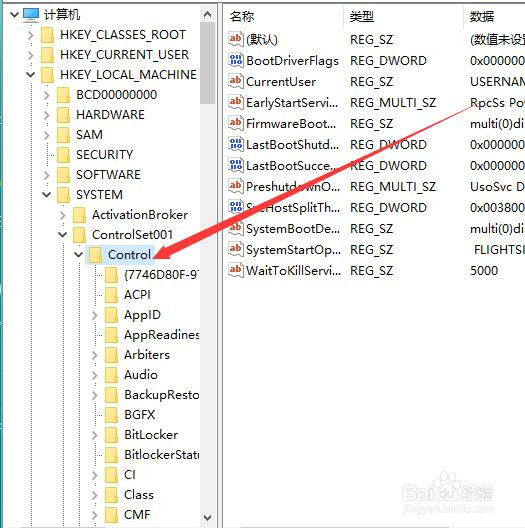Click the 0x003800 data cell
This screenshot has height=528, width=525.
click(x=497, y=207)
